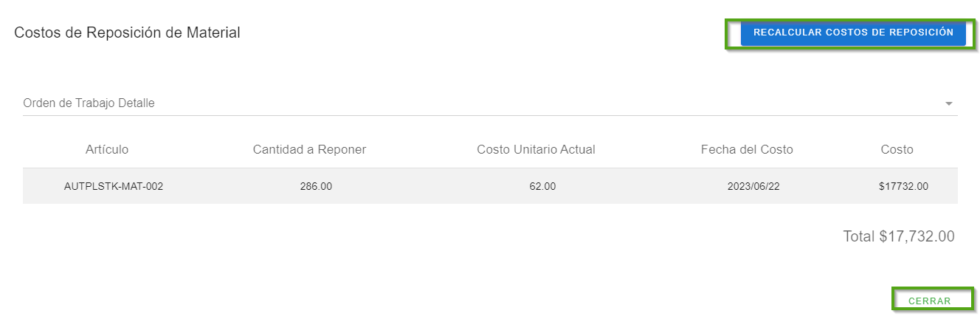This screenshot has height=322, width=980.
Task: Click the word Total below the table
Action: pos(859,236)
